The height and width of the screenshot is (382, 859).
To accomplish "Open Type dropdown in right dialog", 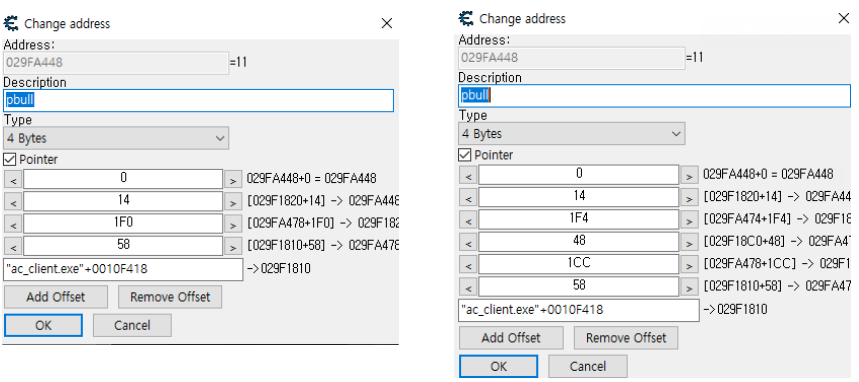I will pos(571,133).
